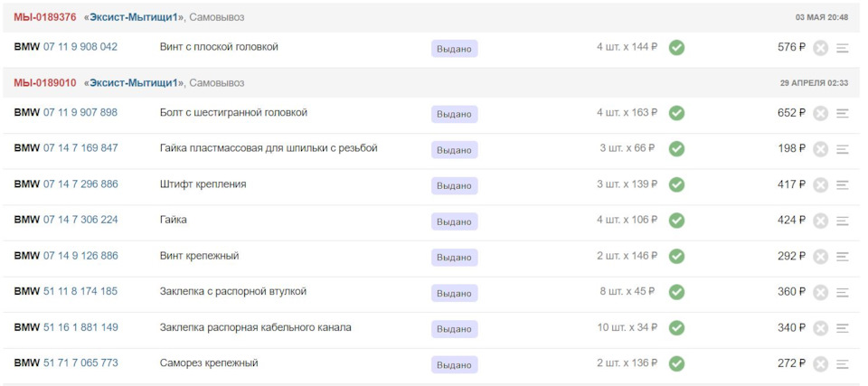
Task: Click Выдано badge on Гайка пластмассовая row
Action: tap(454, 149)
